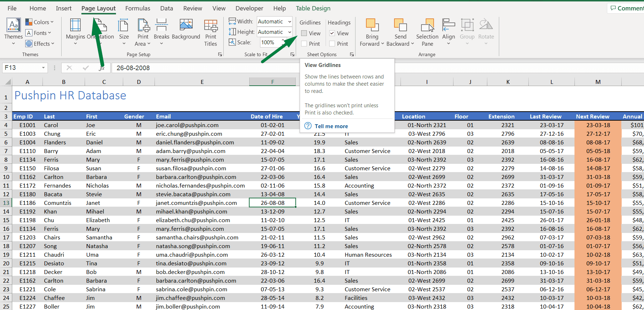Open the Height dropdown
The width and height of the screenshot is (644, 310).
click(x=289, y=32)
